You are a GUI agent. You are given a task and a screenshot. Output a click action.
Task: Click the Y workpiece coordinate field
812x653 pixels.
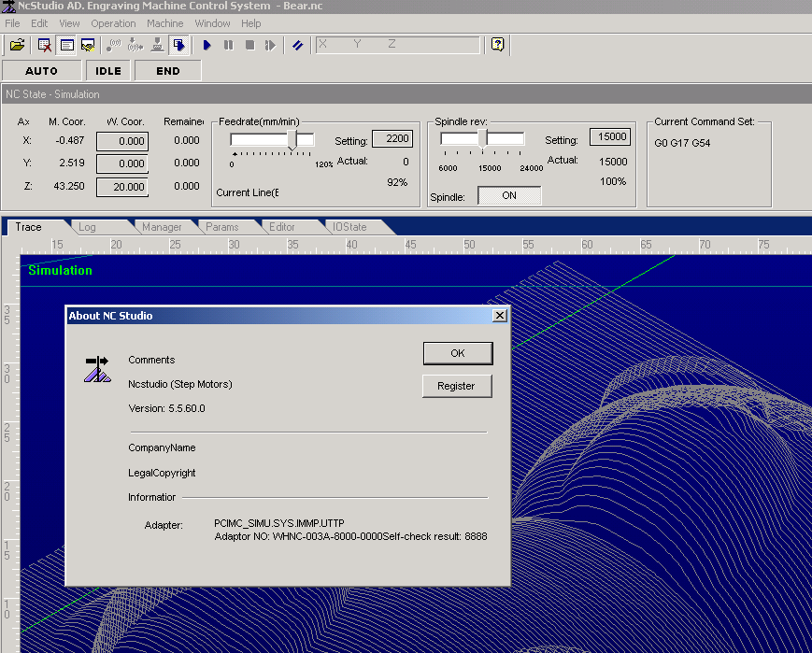tap(122, 163)
